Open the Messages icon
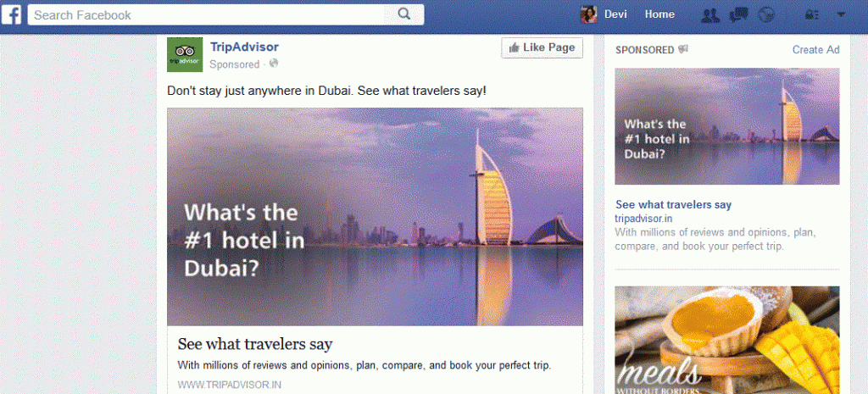The height and width of the screenshot is (394, 868). [738, 15]
